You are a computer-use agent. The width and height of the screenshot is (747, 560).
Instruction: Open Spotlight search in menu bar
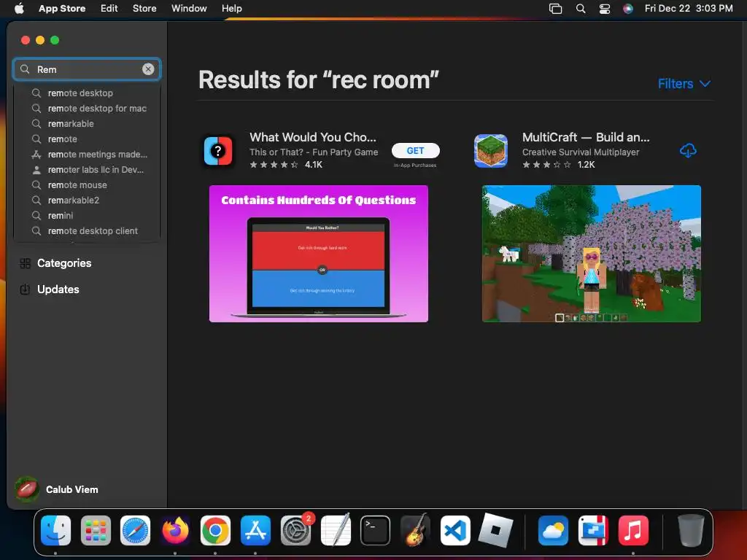click(580, 8)
